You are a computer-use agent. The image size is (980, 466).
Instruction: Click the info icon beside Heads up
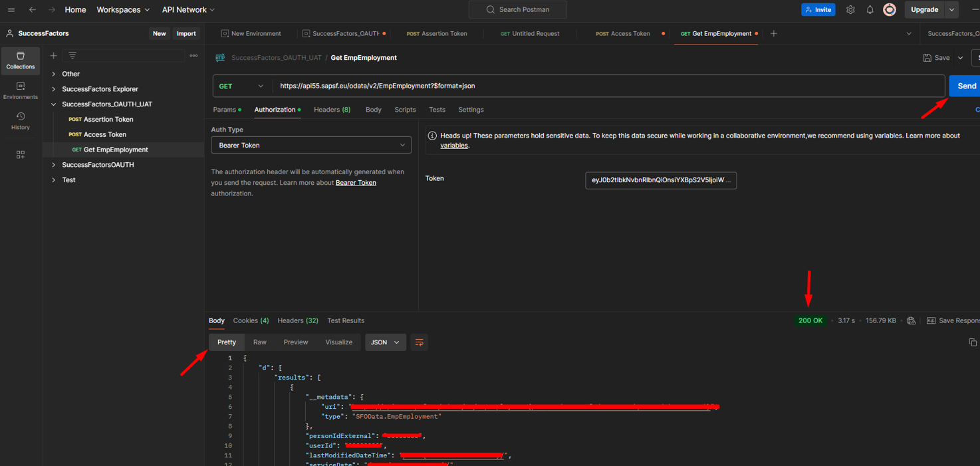pos(432,136)
